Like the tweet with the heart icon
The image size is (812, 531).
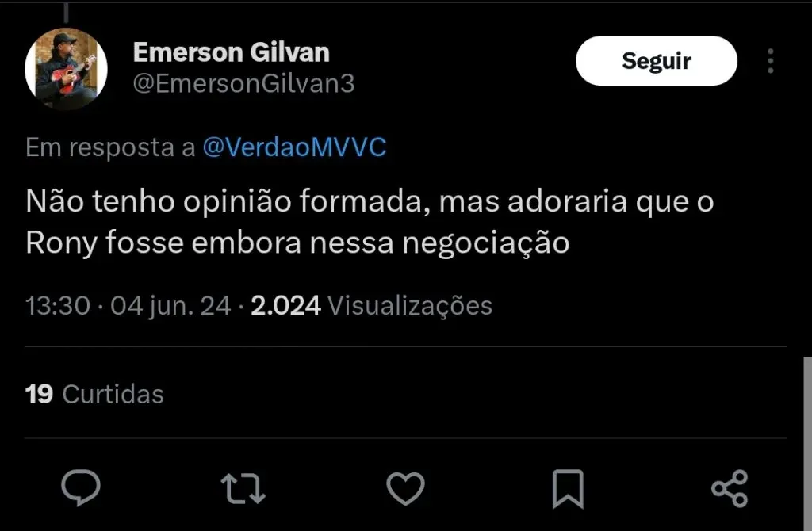click(405, 487)
